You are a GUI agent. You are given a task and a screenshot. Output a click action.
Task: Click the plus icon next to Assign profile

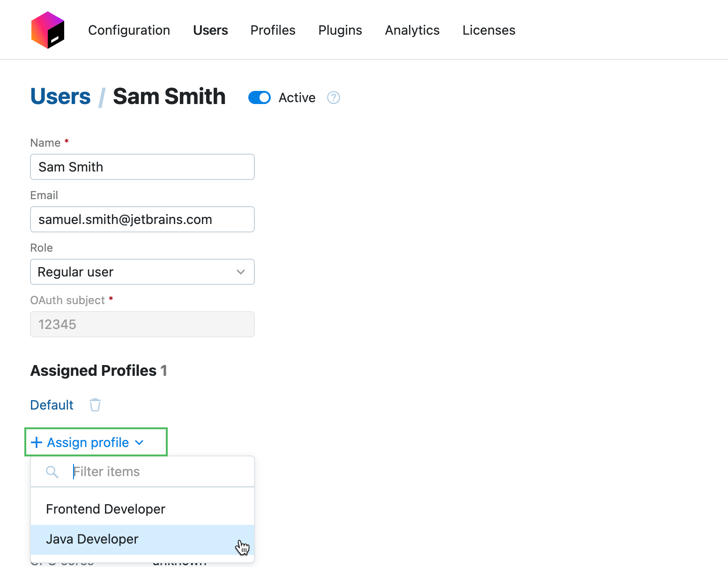[37, 442]
